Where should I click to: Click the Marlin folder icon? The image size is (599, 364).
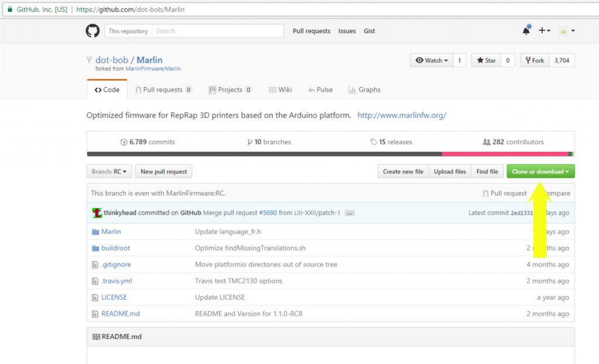[95, 231]
